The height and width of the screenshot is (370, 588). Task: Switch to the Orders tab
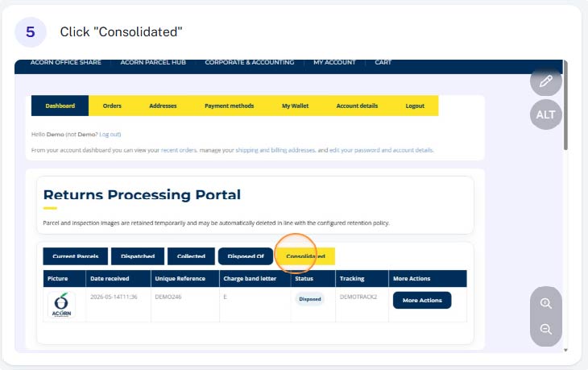[x=112, y=106]
